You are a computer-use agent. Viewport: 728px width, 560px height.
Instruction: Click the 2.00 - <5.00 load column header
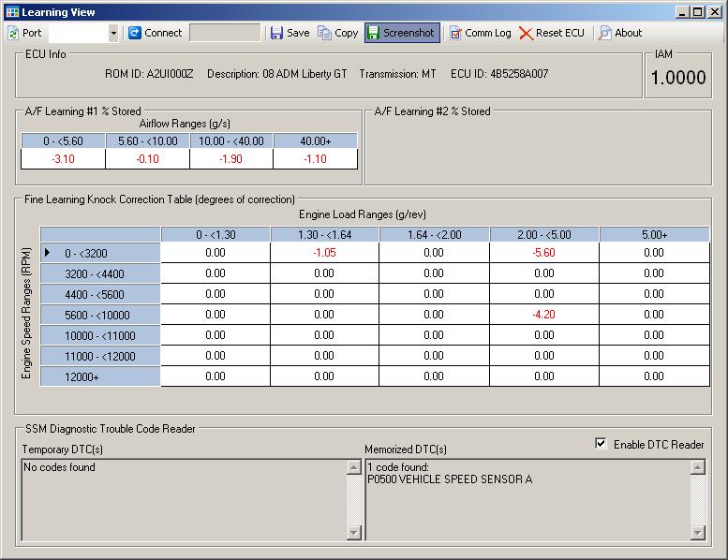click(544, 235)
